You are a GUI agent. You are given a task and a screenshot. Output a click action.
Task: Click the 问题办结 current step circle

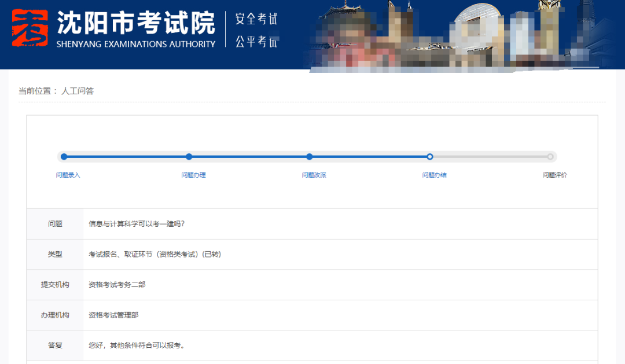click(430, 156)
